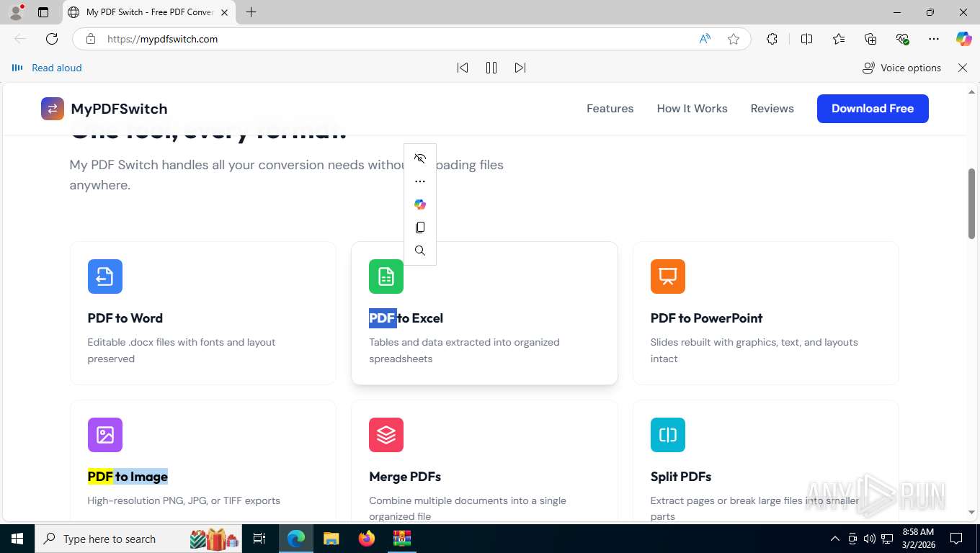Select the My PDF Switch tab
This screenshot has width=980, height=553.
149,12
